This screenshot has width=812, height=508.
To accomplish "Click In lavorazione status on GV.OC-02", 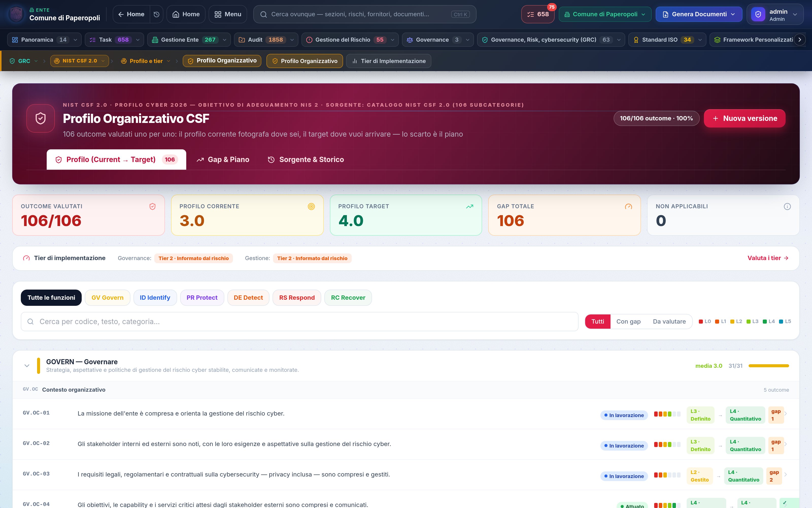I will (x=624, y=446).
